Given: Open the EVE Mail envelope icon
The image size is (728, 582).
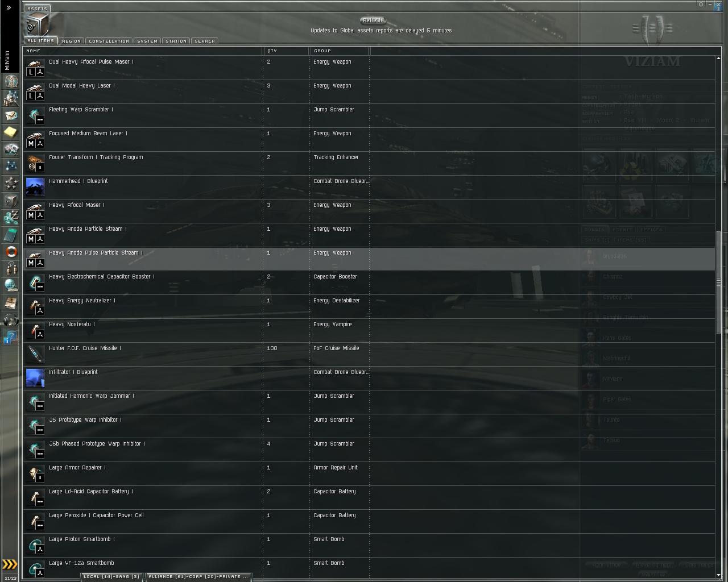Looking at the screenshot, I should point(11,115).
